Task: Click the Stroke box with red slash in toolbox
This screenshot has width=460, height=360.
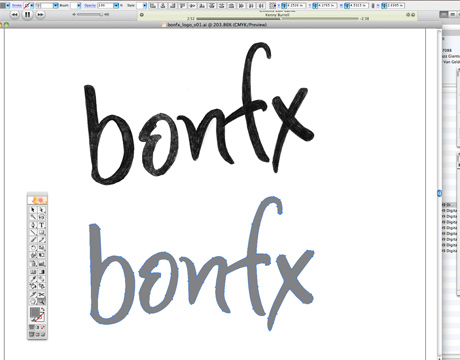Action: [41, 318]
